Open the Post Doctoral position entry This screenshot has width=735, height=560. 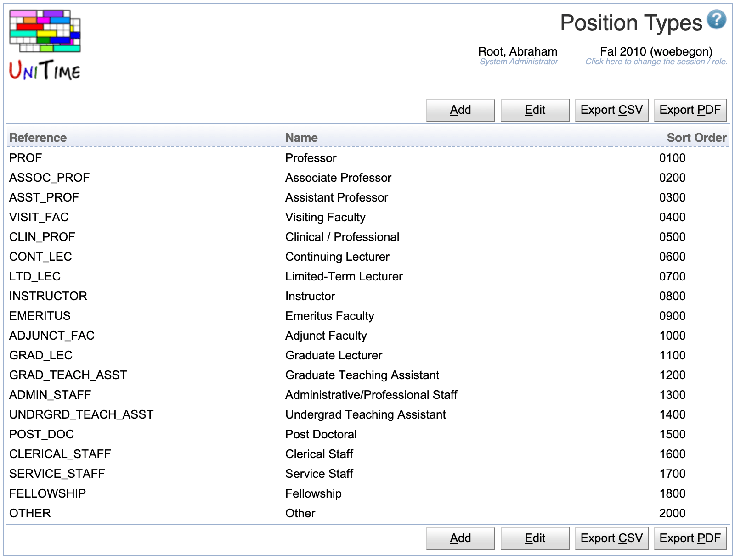[x=321, y=434]
